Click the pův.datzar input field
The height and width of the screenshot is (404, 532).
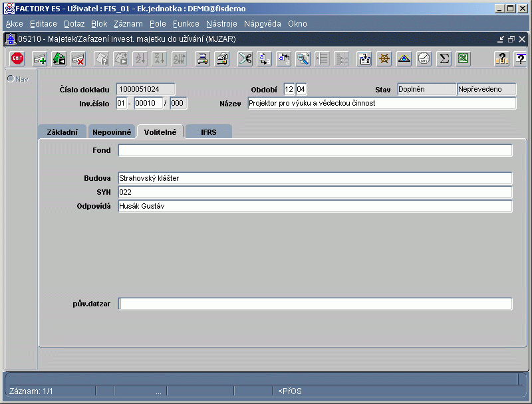point(315,304)
